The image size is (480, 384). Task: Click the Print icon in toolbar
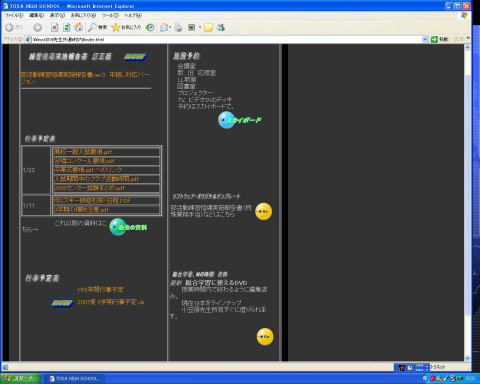click(179, 28)
